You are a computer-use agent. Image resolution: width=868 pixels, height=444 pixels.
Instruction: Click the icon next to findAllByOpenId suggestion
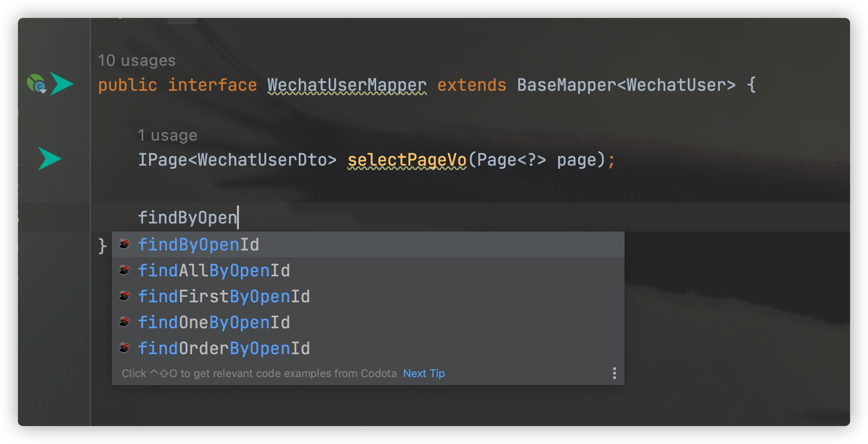pos(125,270)
